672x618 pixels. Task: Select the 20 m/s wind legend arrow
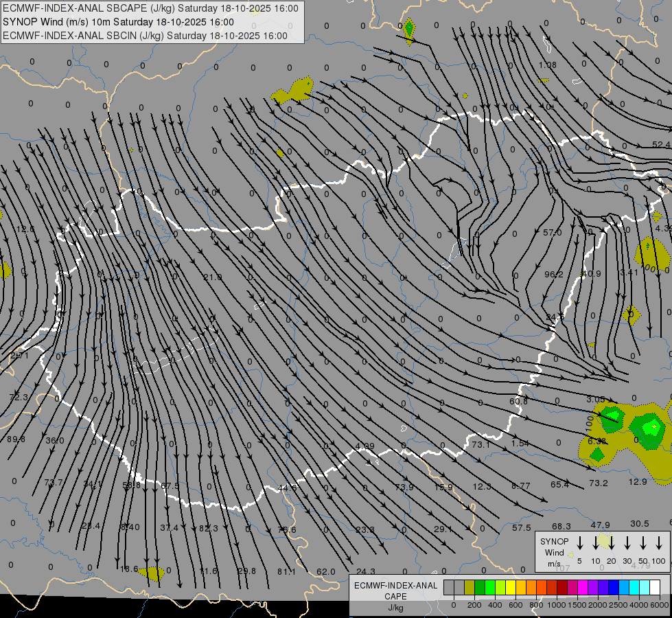click(612, 542)
